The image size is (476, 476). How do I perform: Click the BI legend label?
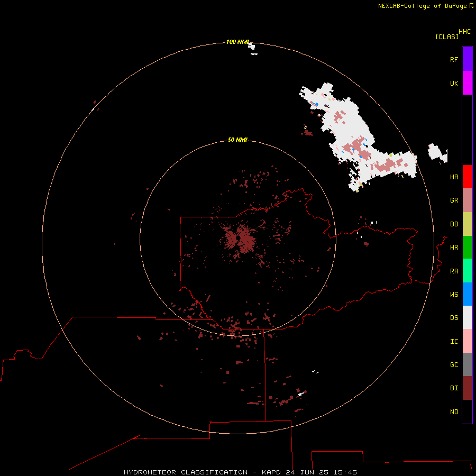tap(454, 388)
